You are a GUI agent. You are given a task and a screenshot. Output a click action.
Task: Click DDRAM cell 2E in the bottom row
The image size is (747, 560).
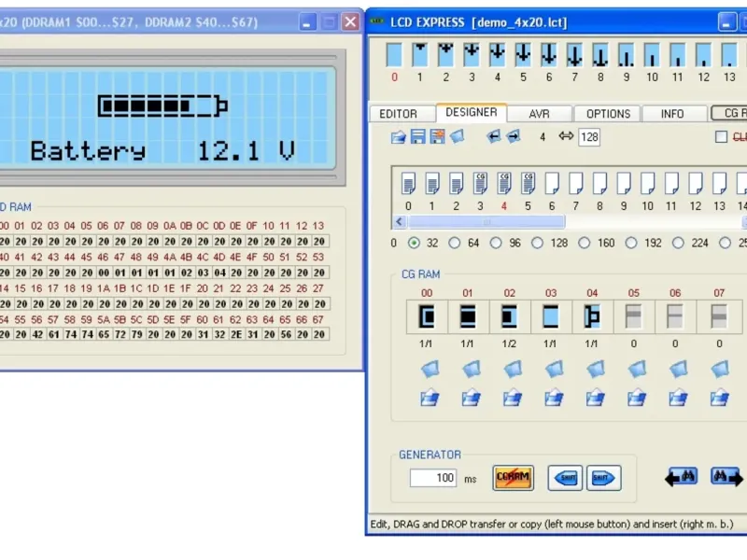236,335
